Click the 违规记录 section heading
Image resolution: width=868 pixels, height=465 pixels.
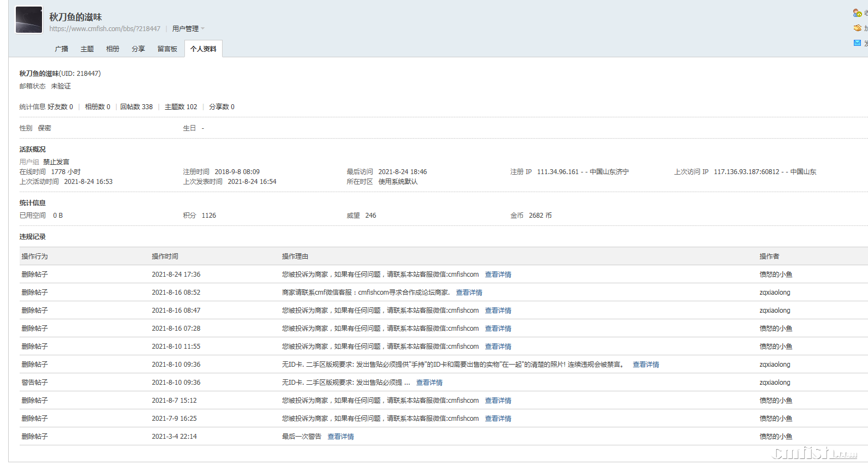tap(33, 237)
